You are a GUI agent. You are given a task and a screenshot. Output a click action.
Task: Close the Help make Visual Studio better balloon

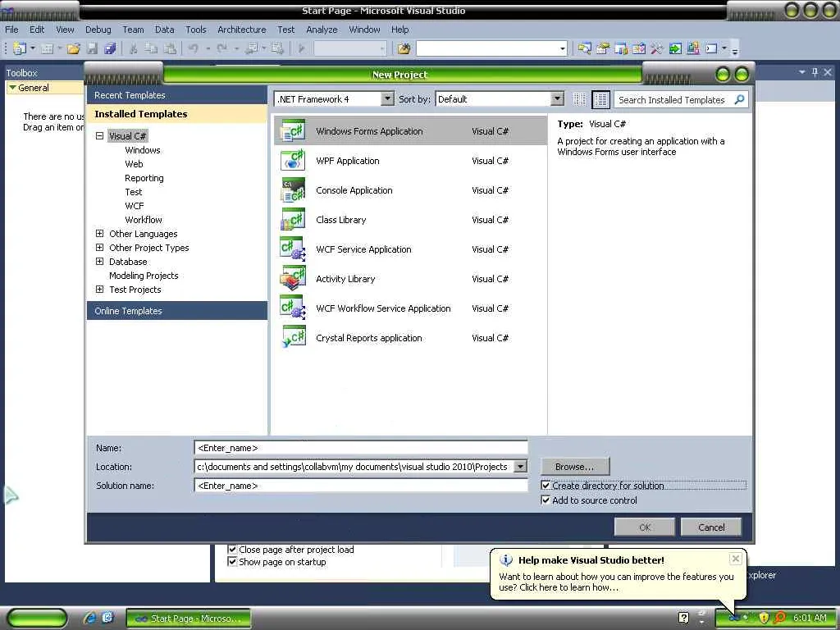click(736, 559)
